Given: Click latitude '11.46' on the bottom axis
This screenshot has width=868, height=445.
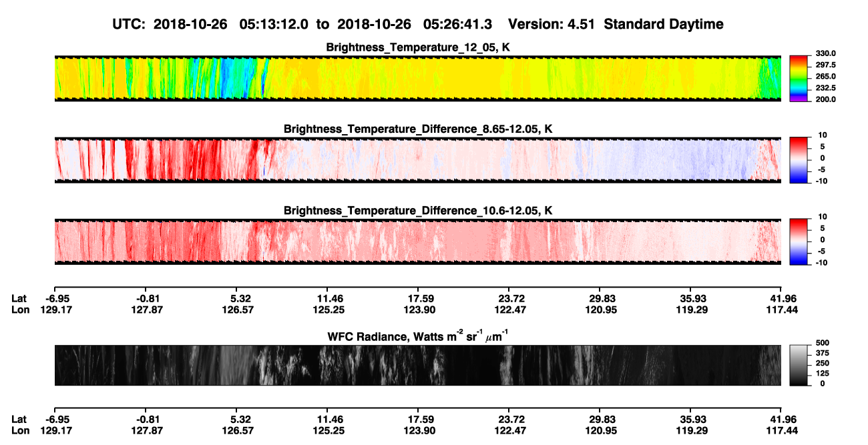Looking at the screenshot, I should (329, 420).
